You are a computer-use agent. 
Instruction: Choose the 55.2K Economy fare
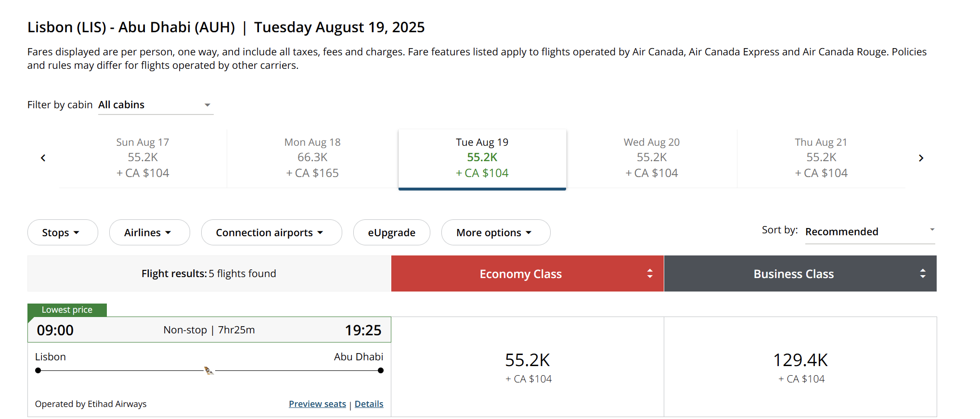(x=528, y=367)
